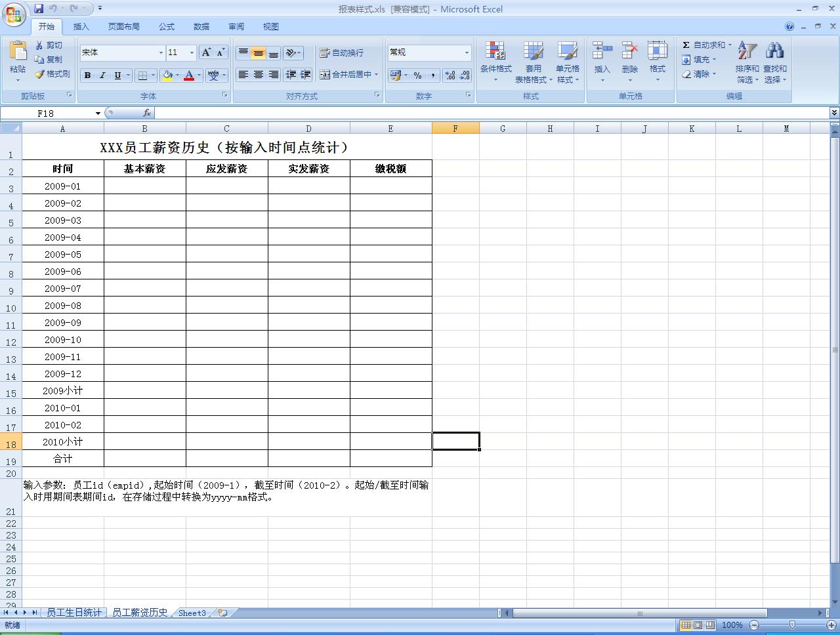This screenshot has height=635, width=840.
Task: Switch to the 视图 ribbon tab
Action: [x=271, y=27]
